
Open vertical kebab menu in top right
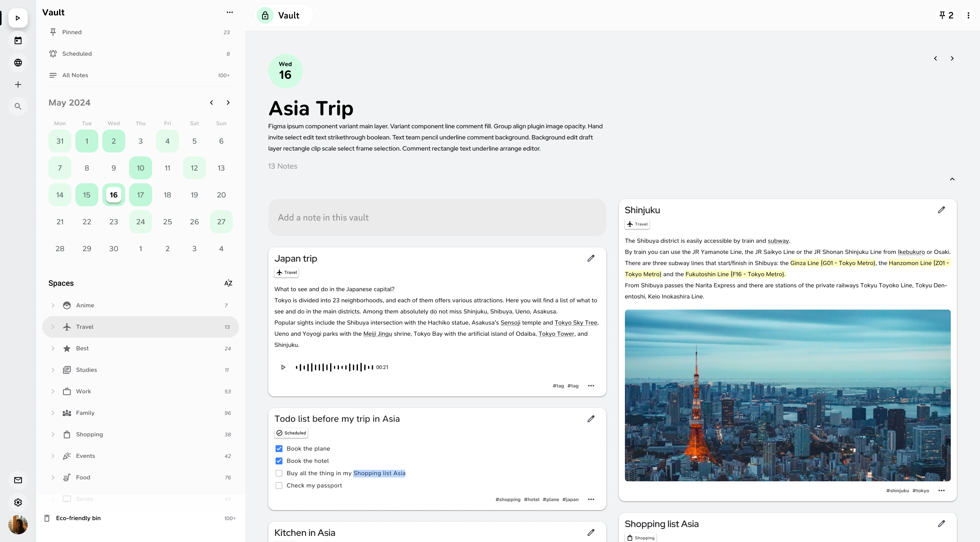pos(968,15)
